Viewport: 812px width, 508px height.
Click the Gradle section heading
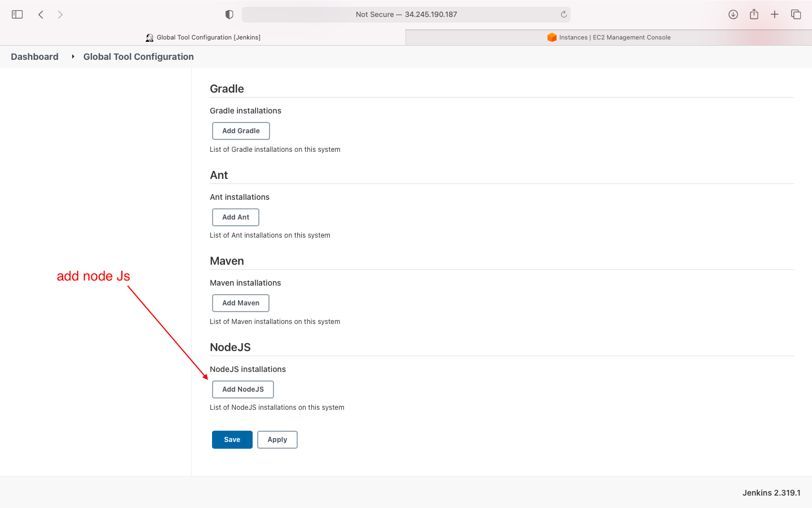(227, 89)
